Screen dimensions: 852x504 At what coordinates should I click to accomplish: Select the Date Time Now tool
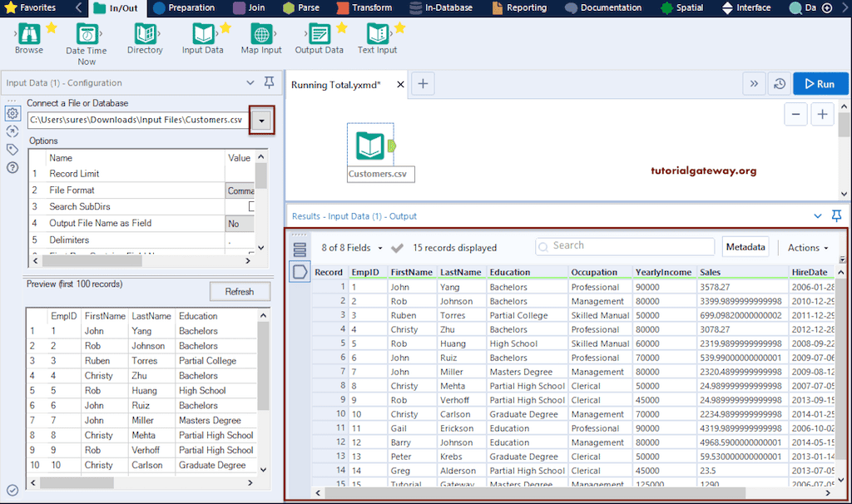pos(86,38)
